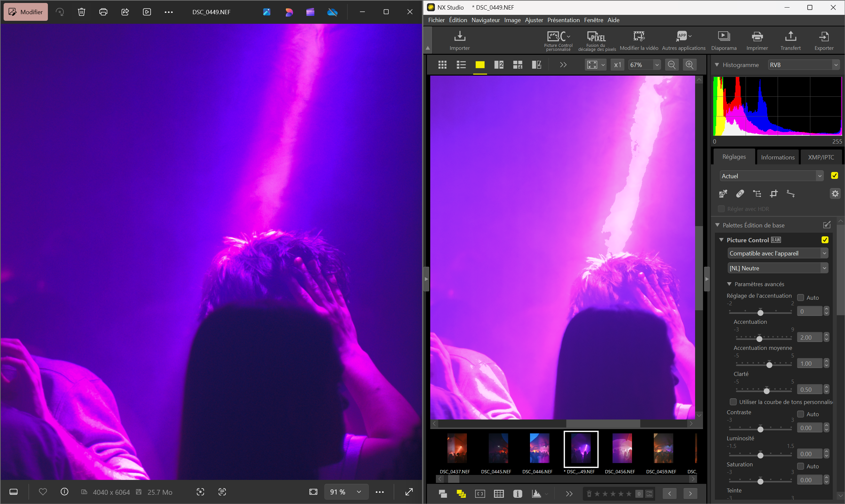The width and height of the screenshot is (845, 504).
Task: Switch to thumbnail grid view
Action: pos(442,65)
